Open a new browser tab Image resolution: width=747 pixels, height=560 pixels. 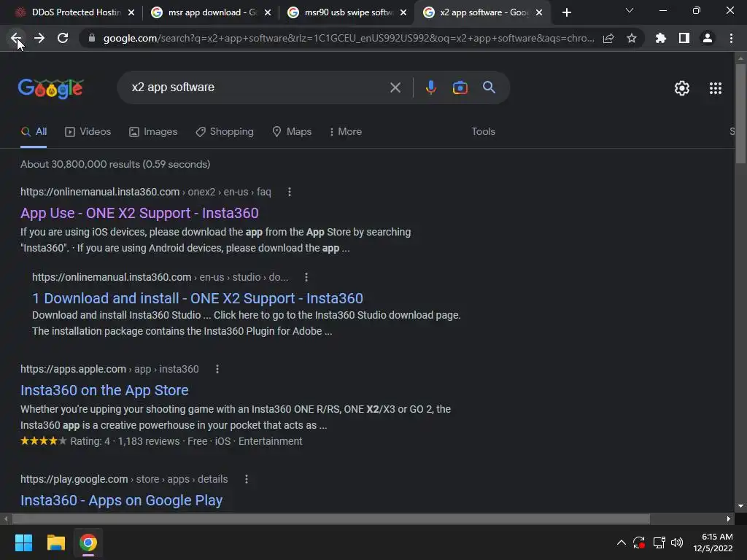point(566,12)
